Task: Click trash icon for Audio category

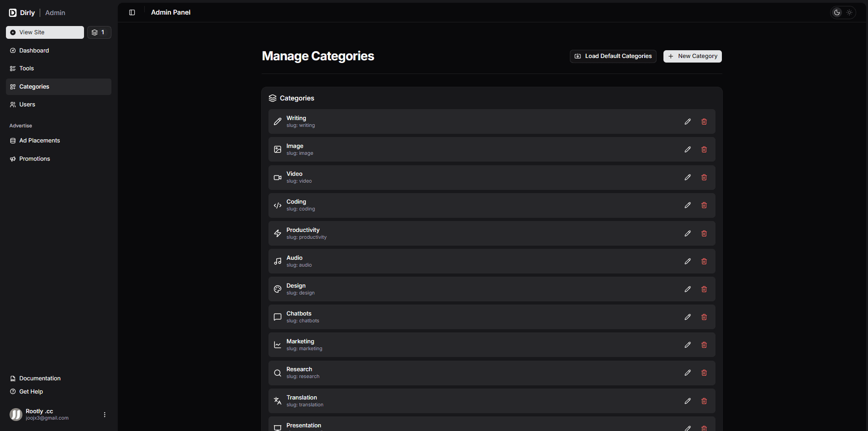Action: pos(704,261)
